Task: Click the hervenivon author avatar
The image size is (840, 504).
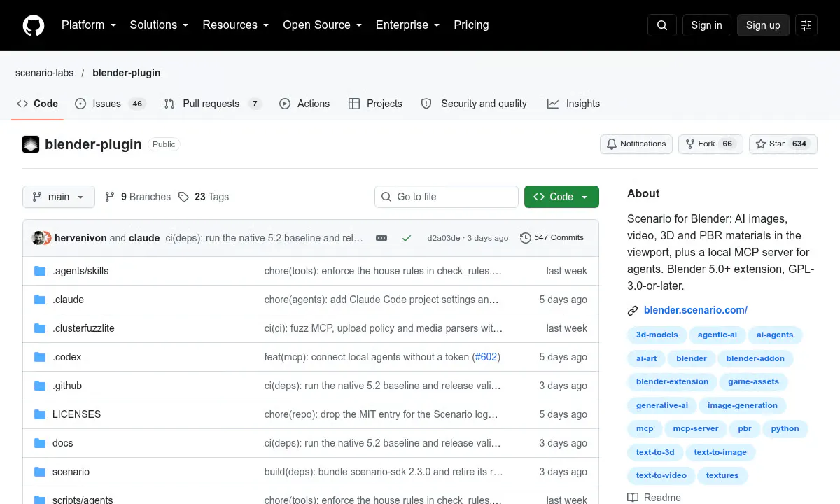Action: 38,238
